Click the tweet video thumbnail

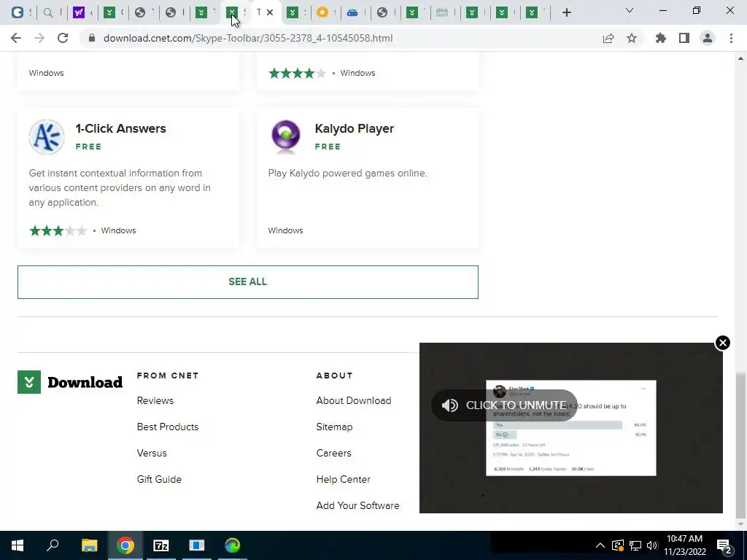coord(570,427)
